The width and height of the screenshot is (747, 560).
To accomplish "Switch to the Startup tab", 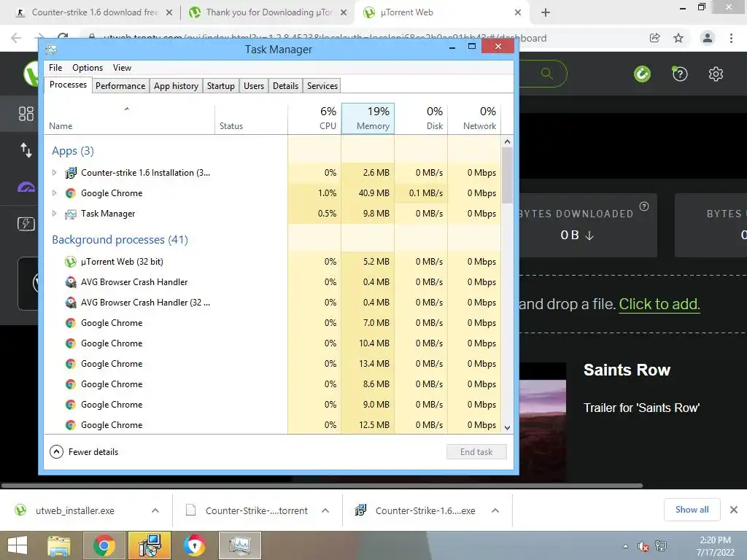I will click(x=220, y=86).
